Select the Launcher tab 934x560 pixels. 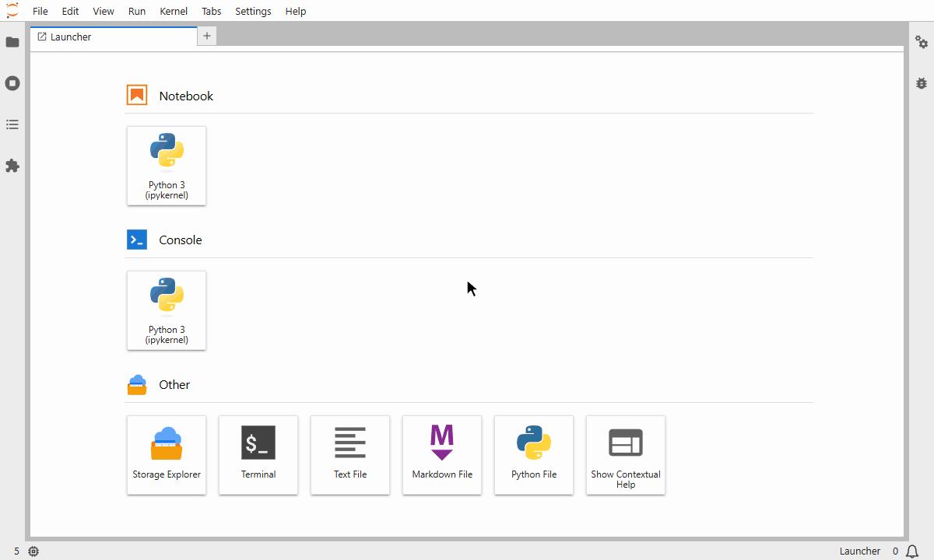click(x=114, y=37)
